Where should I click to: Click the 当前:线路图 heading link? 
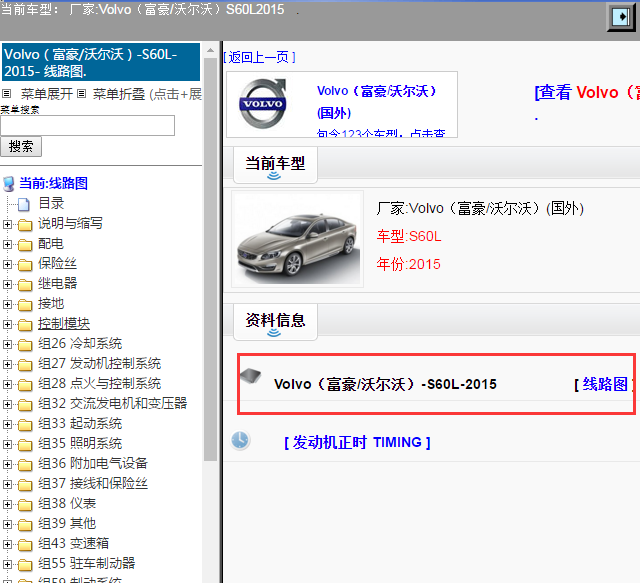53,183
